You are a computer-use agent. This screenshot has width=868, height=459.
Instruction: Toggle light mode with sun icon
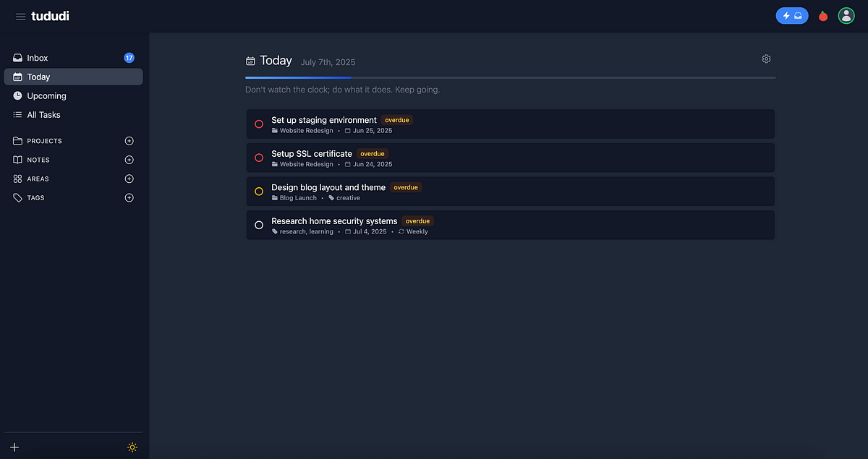(x=132, y=447)
